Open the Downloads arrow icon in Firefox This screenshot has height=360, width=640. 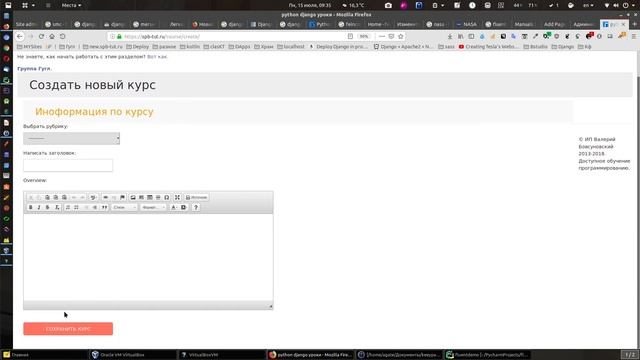coord(450,36)
